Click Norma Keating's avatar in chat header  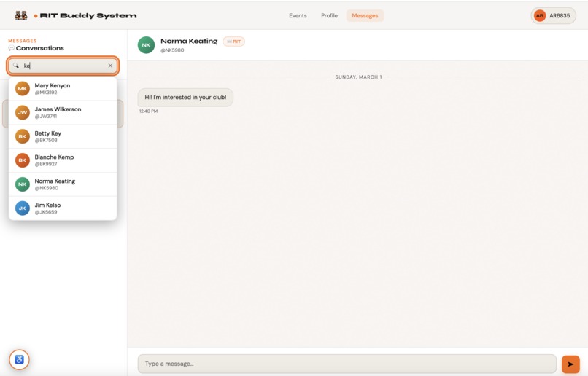(x=146, y=45)
